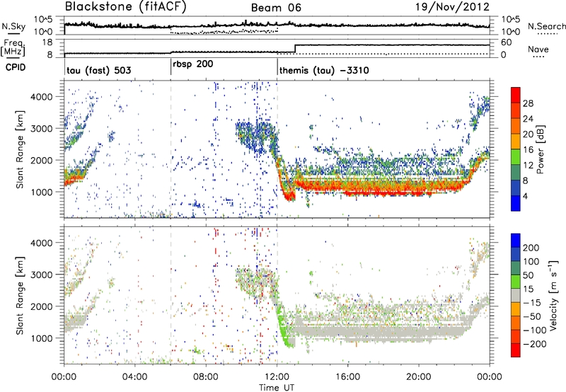The width and height of the screenshot is (566, 392).
Task: Select the 'rbsp 200' CPID label
Action: [x=192, y=64]
